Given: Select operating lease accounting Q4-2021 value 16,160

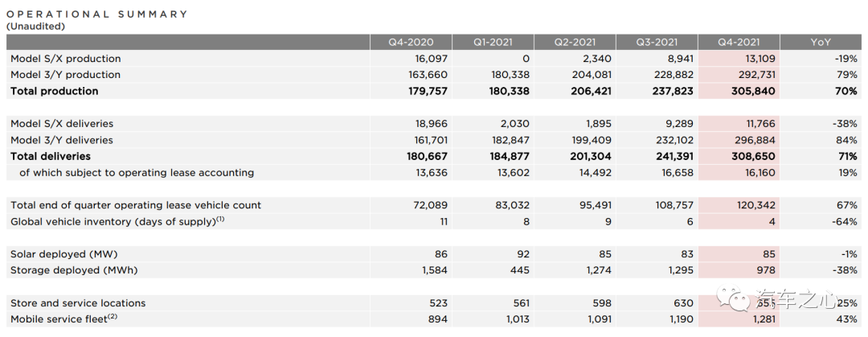Looking at the screenshot, I should 760,173.
